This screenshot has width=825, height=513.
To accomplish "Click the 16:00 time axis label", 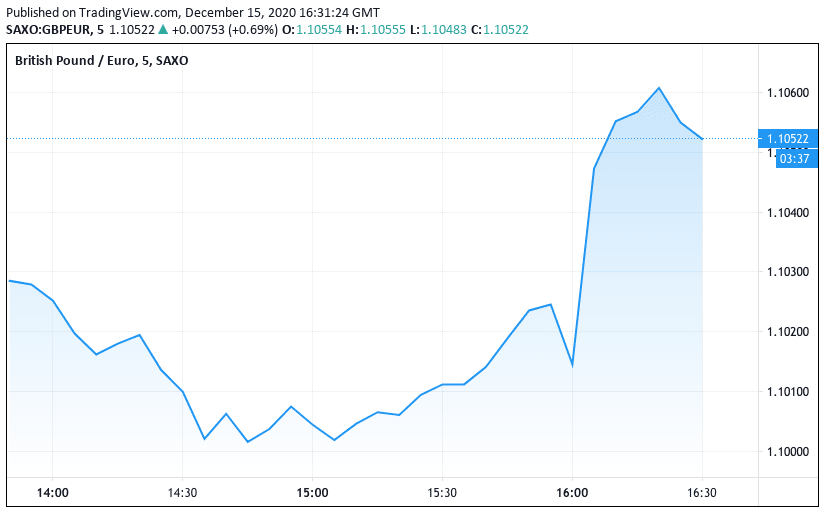I will click(x=572, y=493).
